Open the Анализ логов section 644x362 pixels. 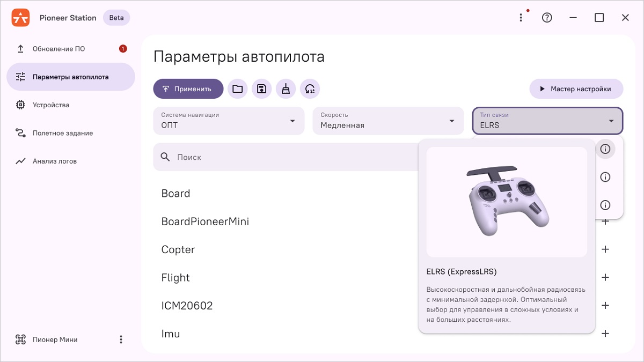tap(54, 161)
